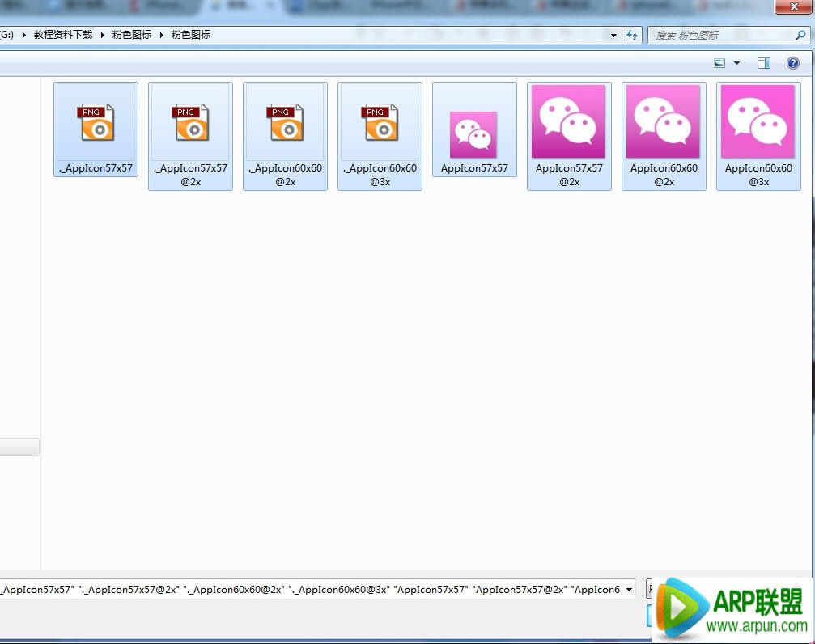Expand the address bar history dropdown
This screenshot has width=815, height=644.
pos(613,36)
